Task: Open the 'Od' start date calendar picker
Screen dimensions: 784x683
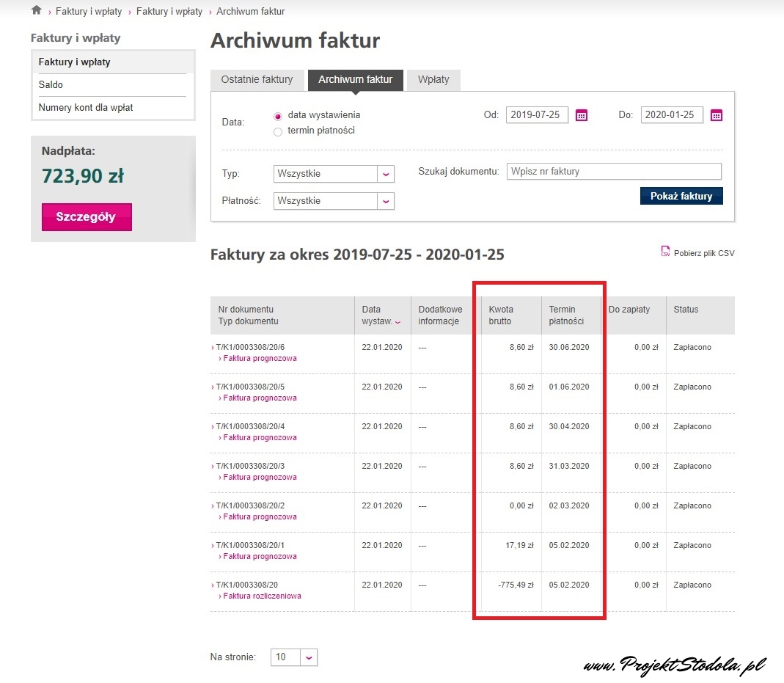Action: click(582, 115)
